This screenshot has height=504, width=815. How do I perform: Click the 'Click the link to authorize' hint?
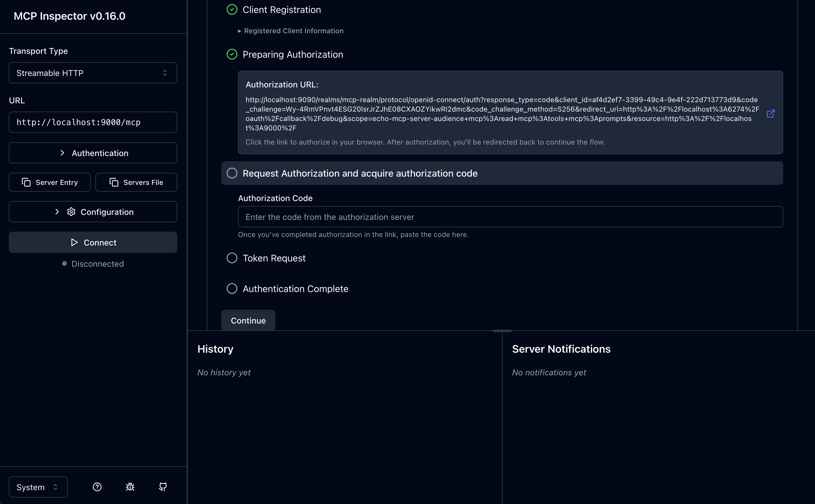click(x=425, y=142)
